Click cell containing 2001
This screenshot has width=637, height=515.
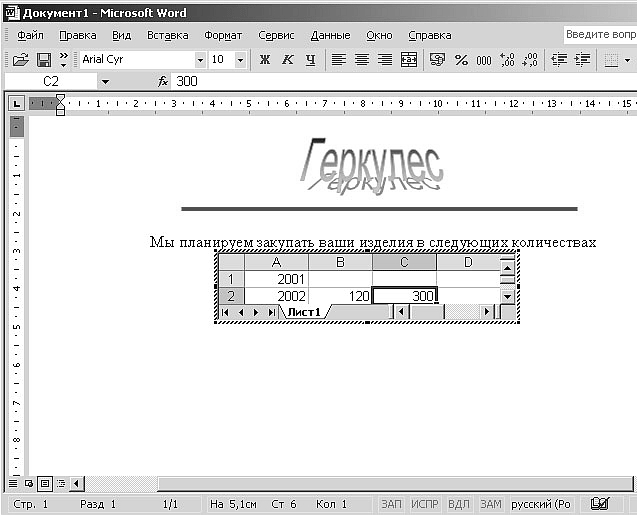click(x=276, y=279)
